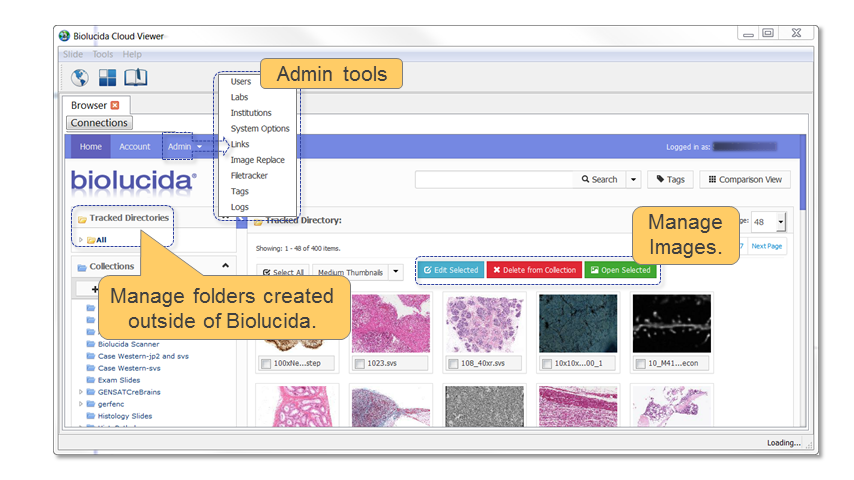The height and width of the screenshot is (480, 854).
Task: Click the Biolucida Cloud Viewer app icon
Action: (64, 36)
